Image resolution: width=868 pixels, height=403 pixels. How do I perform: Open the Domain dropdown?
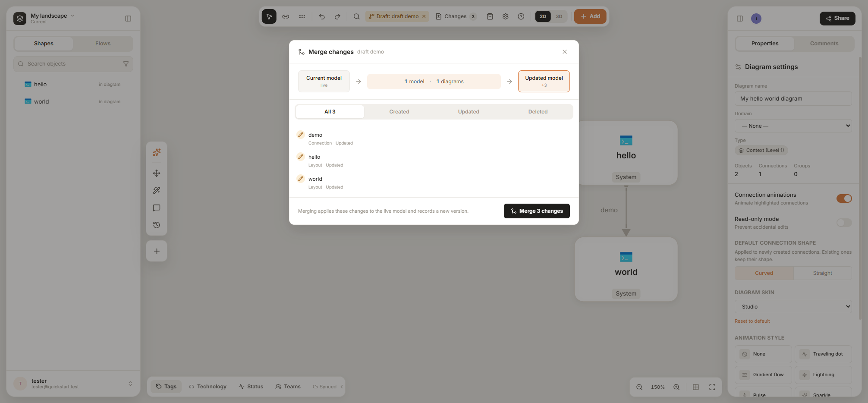pyautogui.click(x=793, y=126)
